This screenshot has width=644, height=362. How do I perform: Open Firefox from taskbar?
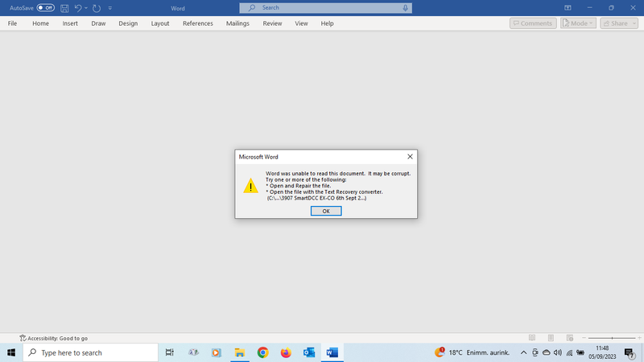tap(286, 352)
